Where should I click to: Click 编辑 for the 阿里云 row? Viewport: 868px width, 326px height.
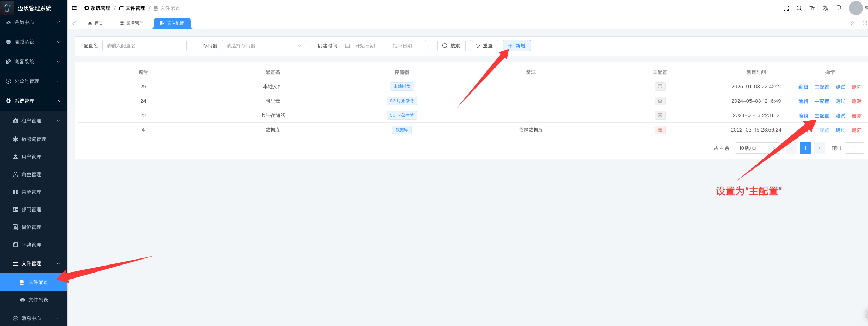pyautogui.click(x=803, y=101)
